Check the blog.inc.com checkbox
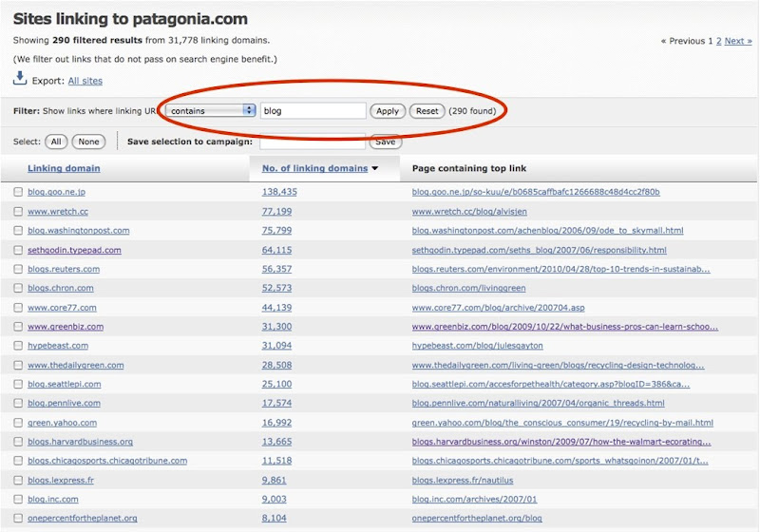 (x=18, y=499)
